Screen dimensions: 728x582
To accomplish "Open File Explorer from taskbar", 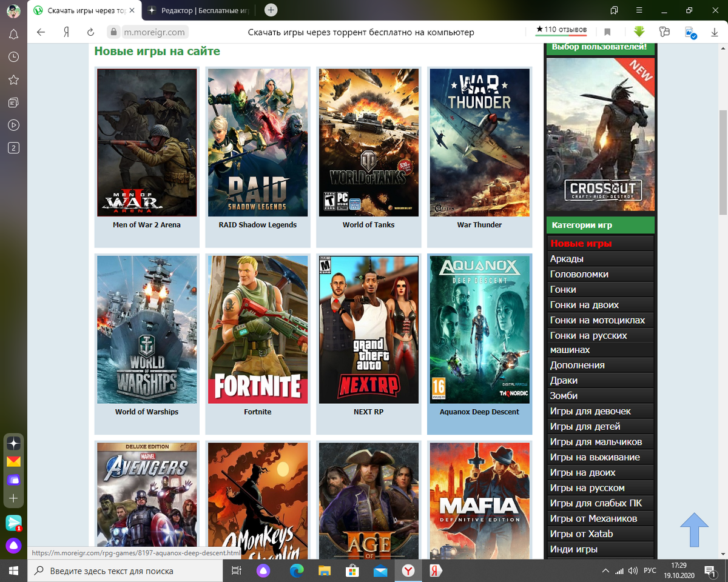I will [325, 570].
